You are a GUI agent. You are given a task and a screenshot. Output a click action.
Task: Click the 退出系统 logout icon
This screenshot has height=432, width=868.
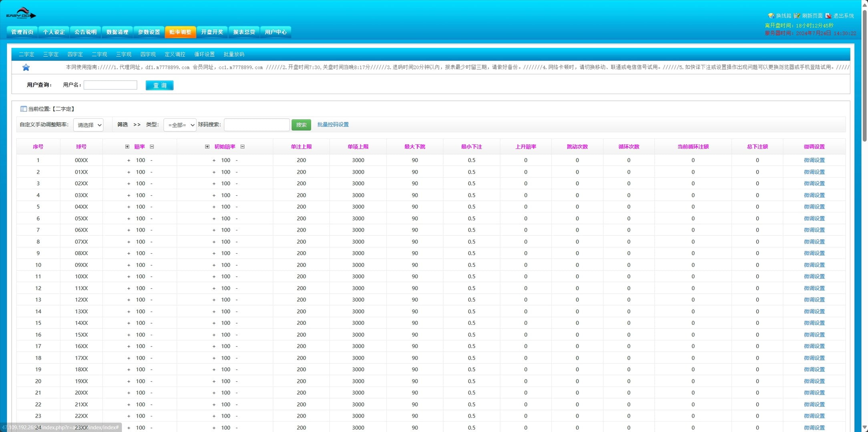[x=828, y=16]
